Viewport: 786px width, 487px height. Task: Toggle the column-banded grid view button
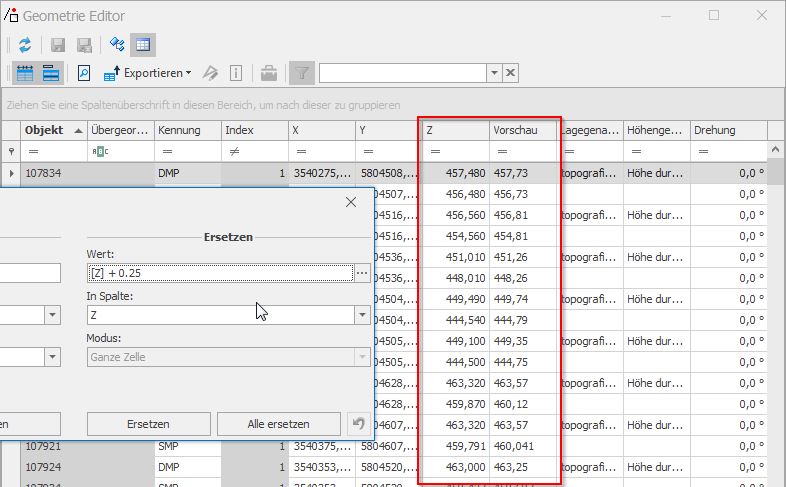coord(25,73)
